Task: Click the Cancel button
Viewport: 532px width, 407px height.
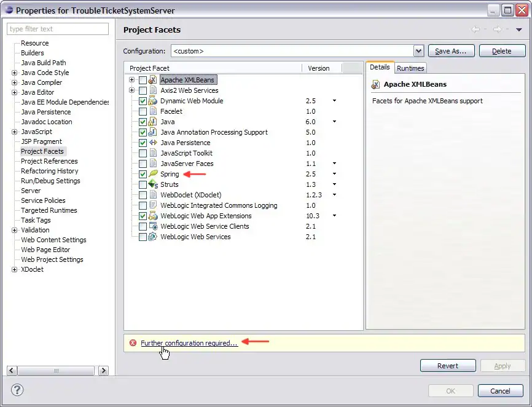Action: 501,391
